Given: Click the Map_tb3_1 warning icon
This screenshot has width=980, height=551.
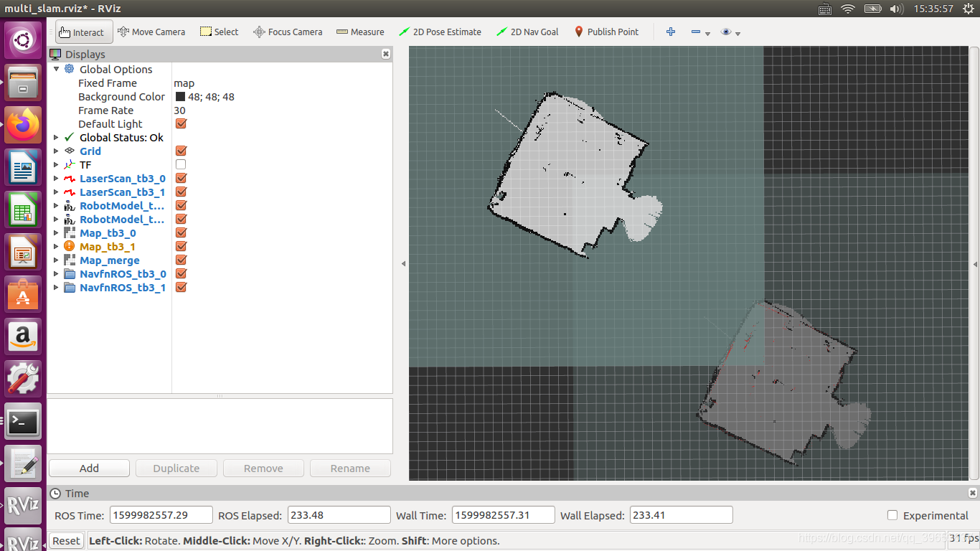Looking at the screenshot, I should pyautogui.click(x=70, y=246).
